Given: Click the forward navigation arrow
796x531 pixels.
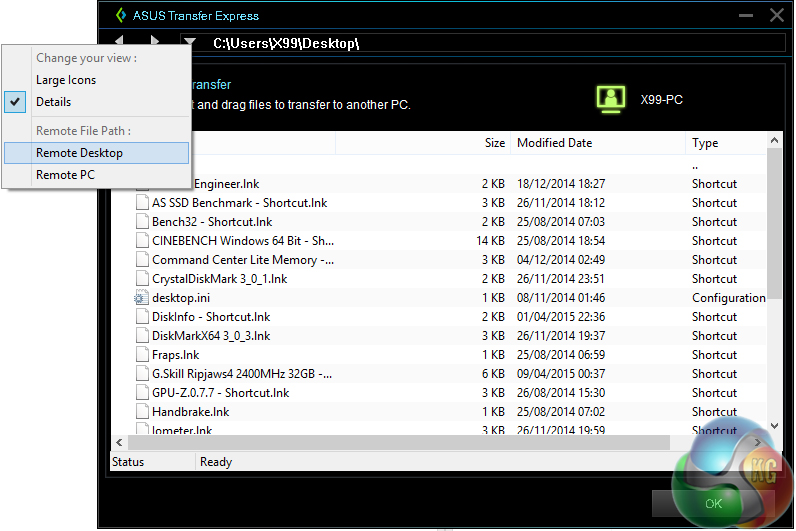Looking at the screenshot, I should click(155, 41).
